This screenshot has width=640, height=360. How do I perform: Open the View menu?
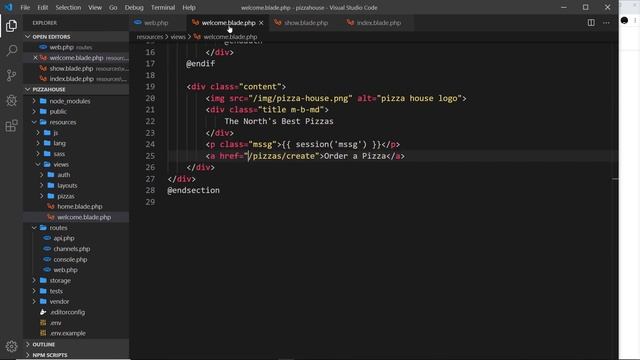(95, 7)
